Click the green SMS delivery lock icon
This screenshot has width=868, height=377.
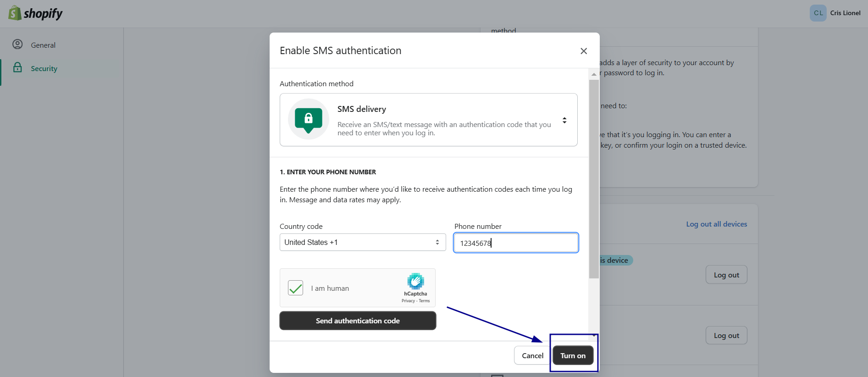point(309,119)
